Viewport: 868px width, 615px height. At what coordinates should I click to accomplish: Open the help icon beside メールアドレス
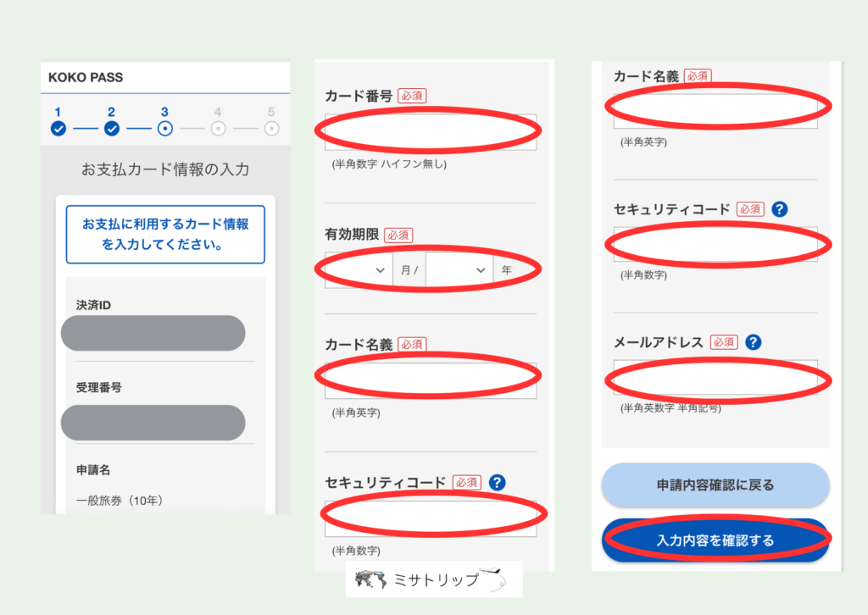pos(753,342)
